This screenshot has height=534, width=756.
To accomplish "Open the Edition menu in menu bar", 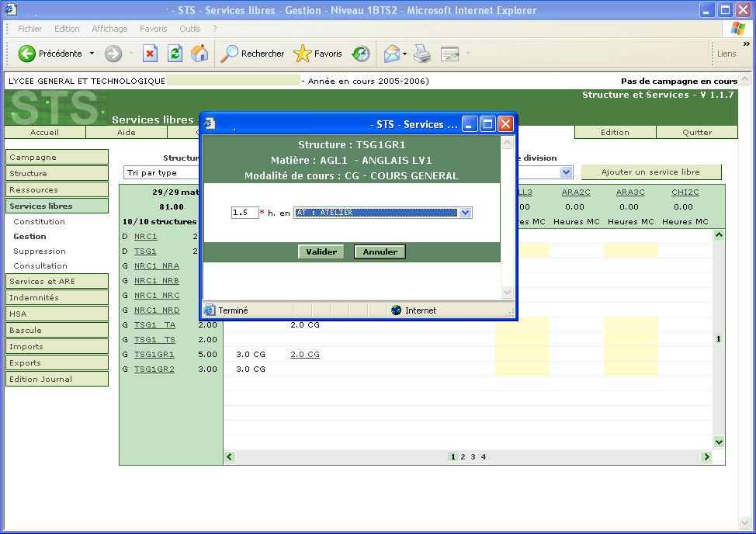I will tap(67, 29).
